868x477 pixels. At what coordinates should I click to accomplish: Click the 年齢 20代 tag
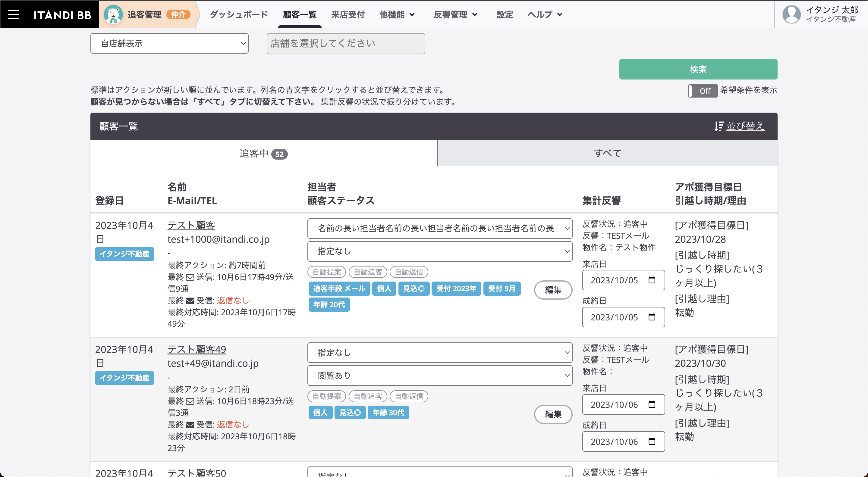click(329, 304)
